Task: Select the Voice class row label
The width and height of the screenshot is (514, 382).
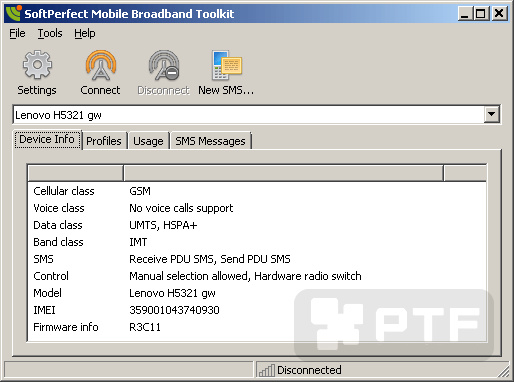Action: click(59, 208)
